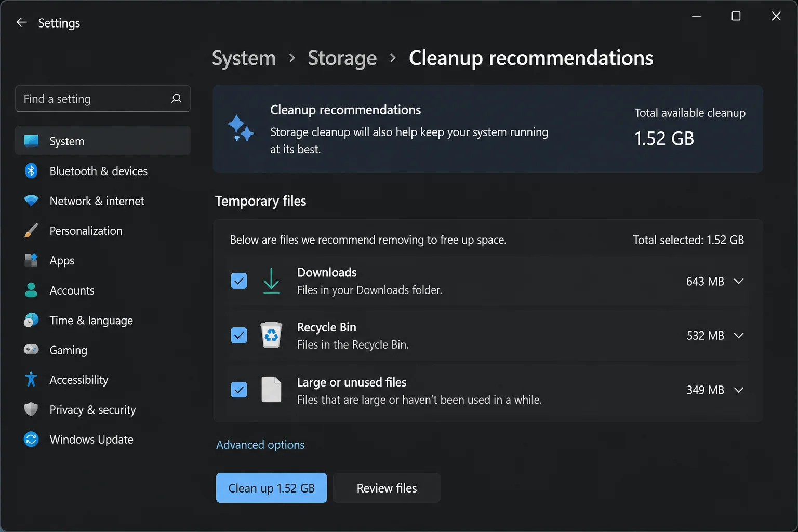Image resolution: width=798 pixels, height=532 pixels.
Task: Expand the Downloads 643 MB chevron
Action: click(x=739, y=281)
